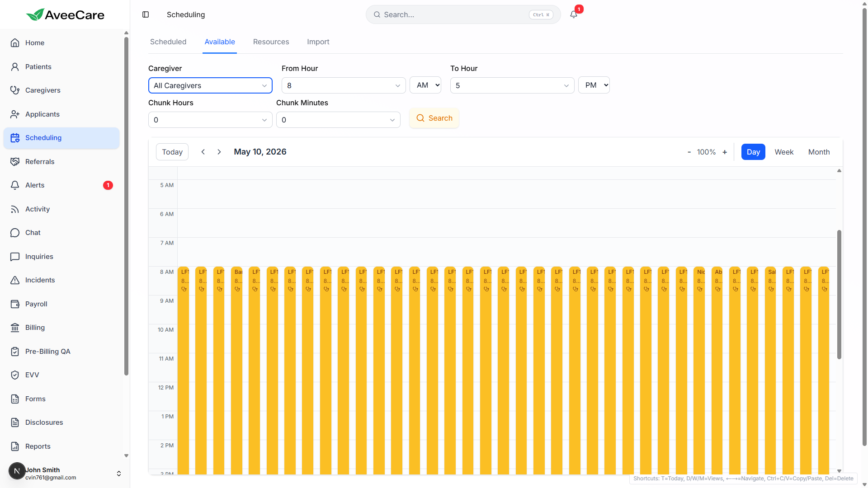The image size is (868, 488).
Task: Click the May 10, 2026 date heading
Action: coord(260,152)
